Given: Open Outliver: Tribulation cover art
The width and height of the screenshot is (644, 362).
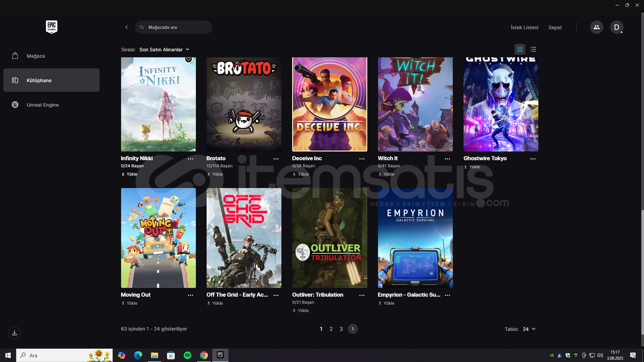Looking at the screenshot, I should pyautogui.click(x=330, y=238).
